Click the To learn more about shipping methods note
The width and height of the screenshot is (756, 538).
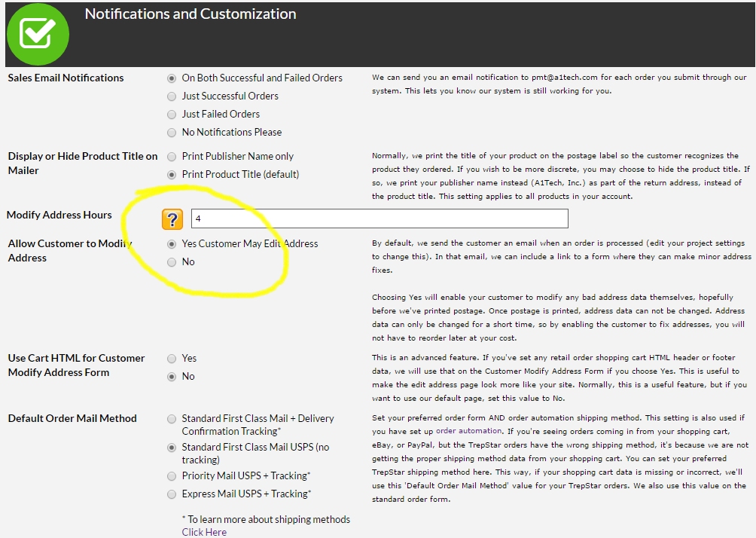pos(266,520)
